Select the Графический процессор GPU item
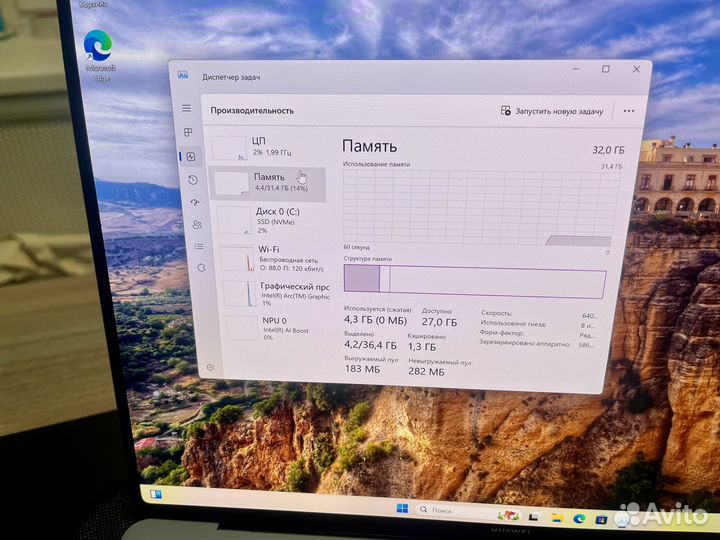 (x=276, y=294)
